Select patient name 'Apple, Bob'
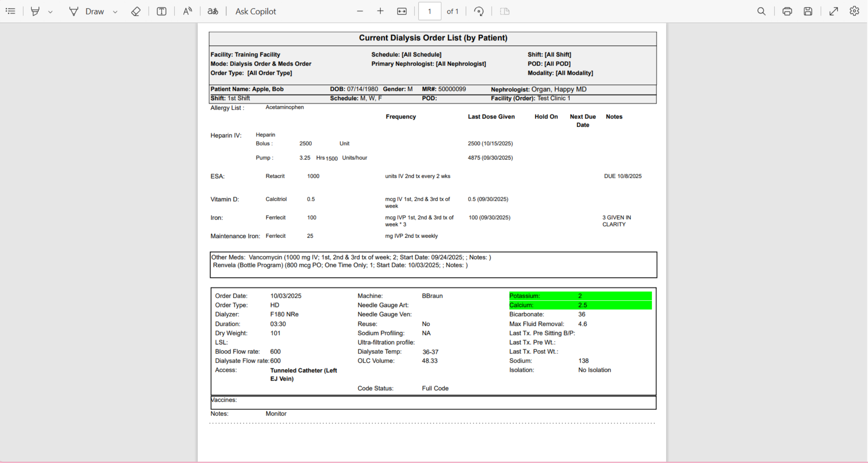The width and height of the screenshot is (868, 463). click(268, 89)
